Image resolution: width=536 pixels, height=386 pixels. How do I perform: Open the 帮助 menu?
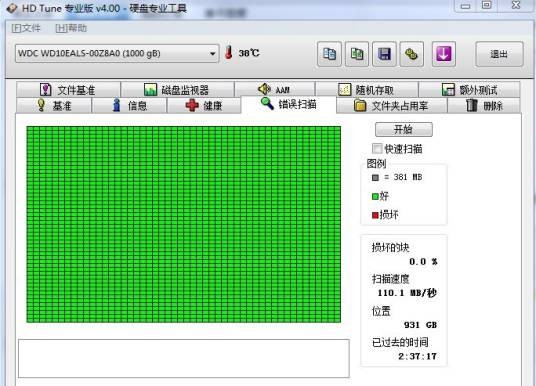(71, 28)
